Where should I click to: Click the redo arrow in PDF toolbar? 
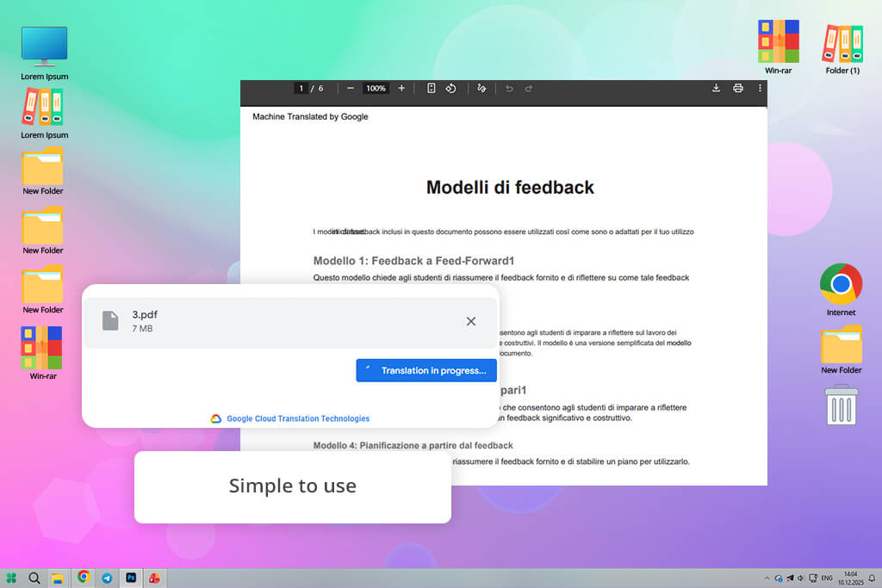(529, 89)
